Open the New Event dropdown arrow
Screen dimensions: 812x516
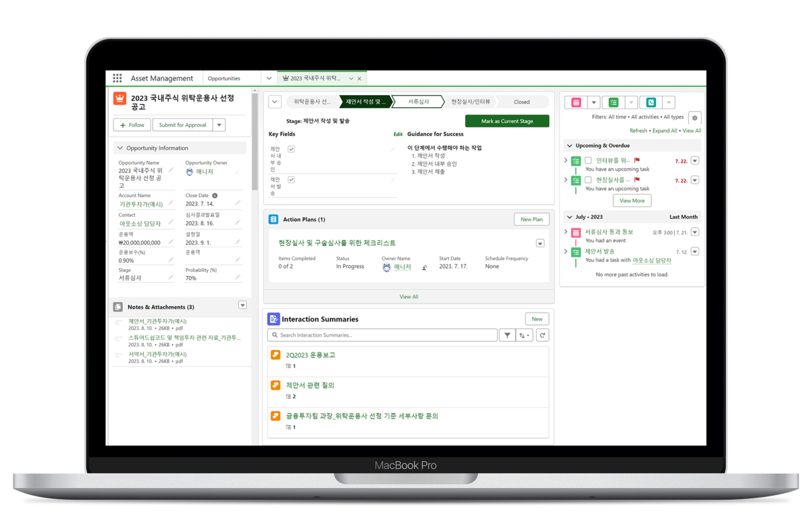(594, 102)
